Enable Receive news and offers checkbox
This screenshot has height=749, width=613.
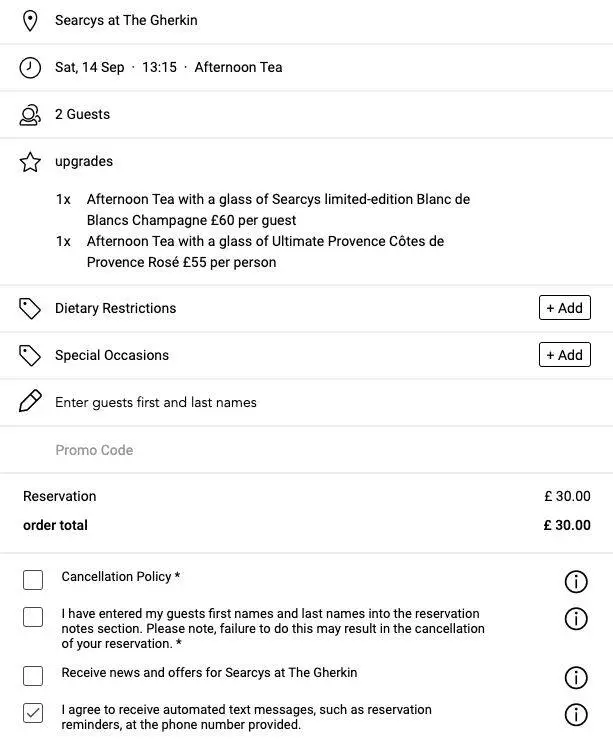click(33, 676)
